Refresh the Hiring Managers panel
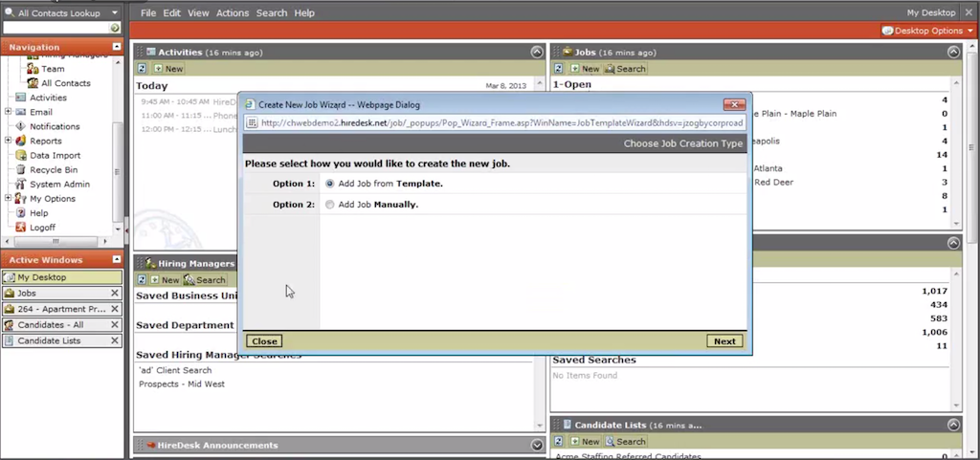980x460 pixels. [x=142, y=280]
